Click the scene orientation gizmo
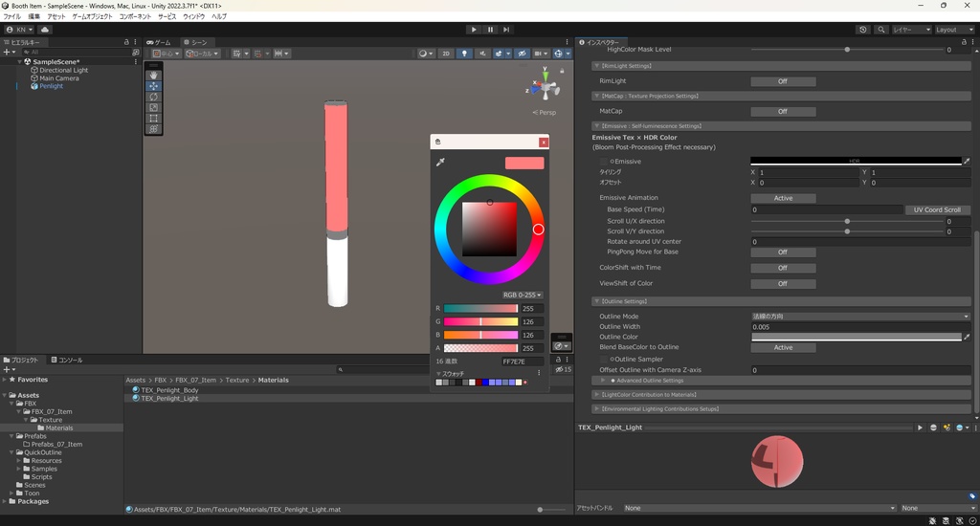 coord(545,86)
